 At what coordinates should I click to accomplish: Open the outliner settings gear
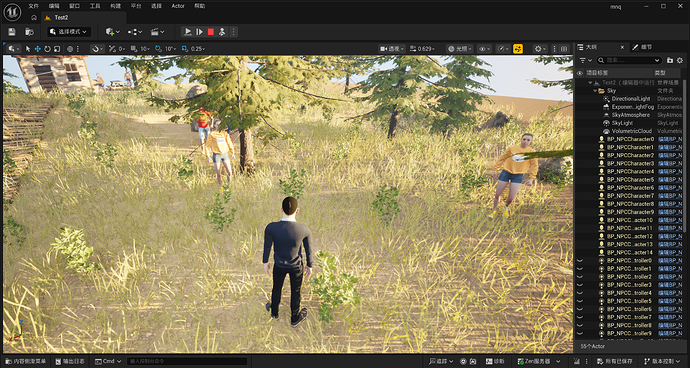point(680,60)
